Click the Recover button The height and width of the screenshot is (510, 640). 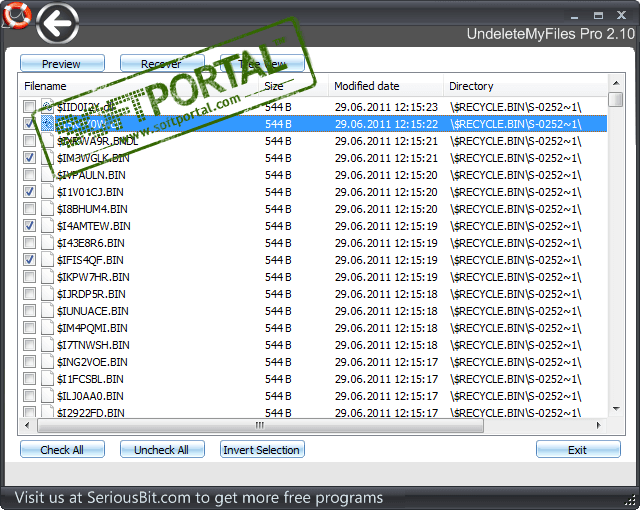point(162,64)
